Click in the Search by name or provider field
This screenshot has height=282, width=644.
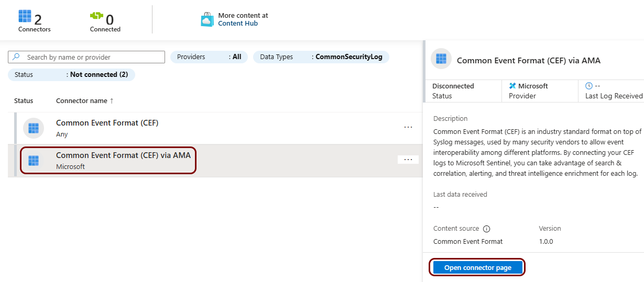(94, 57)
